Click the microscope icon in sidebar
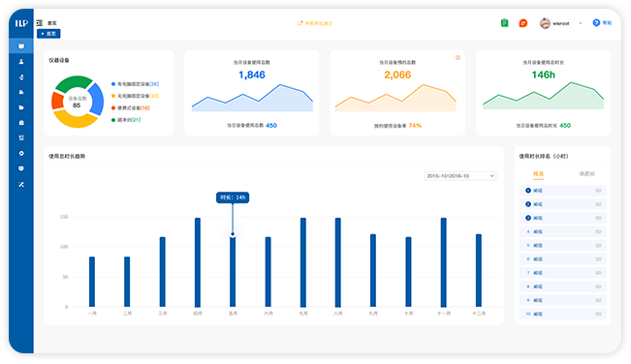 tap(21, 76)
